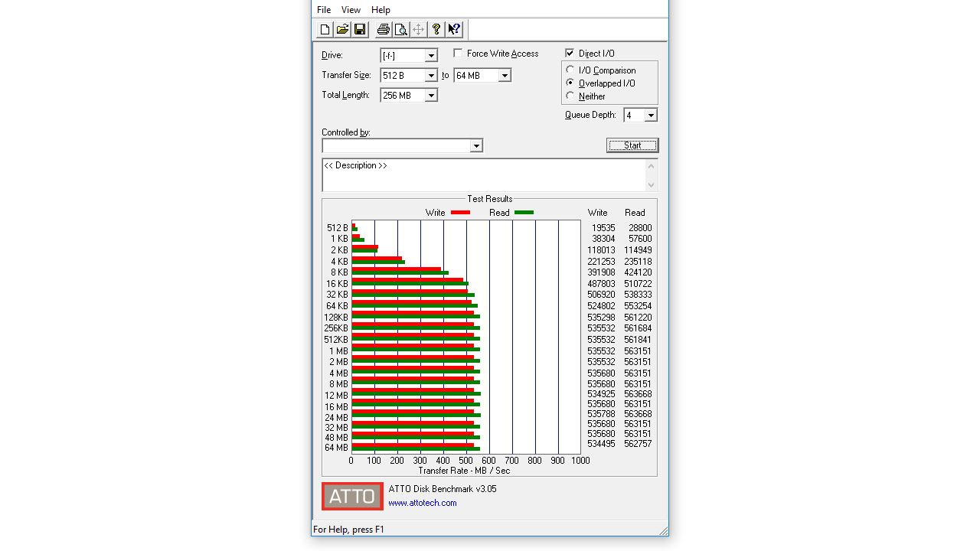
Task: Click the context help arrow-question icon
Action: point(454,30)
